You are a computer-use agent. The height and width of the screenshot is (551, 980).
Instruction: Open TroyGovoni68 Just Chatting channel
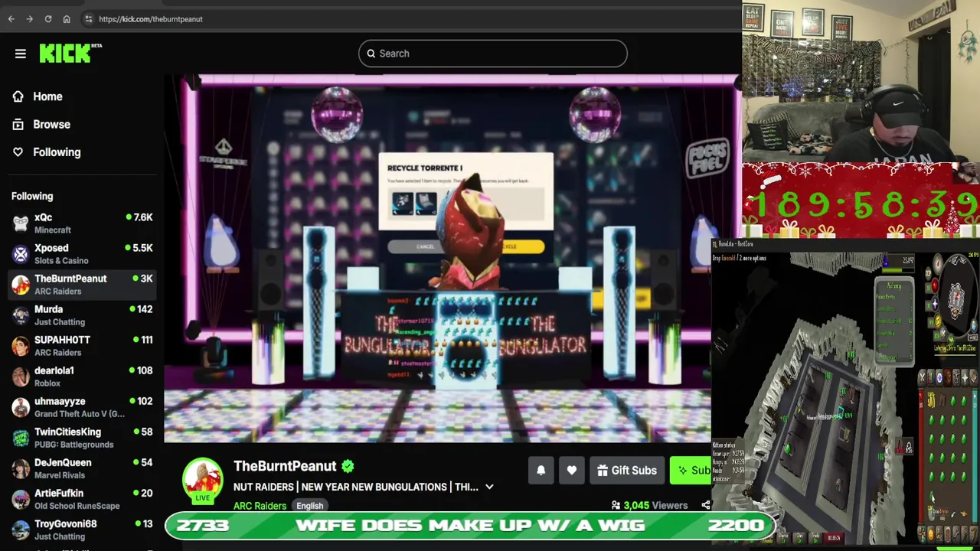[82, 530]
